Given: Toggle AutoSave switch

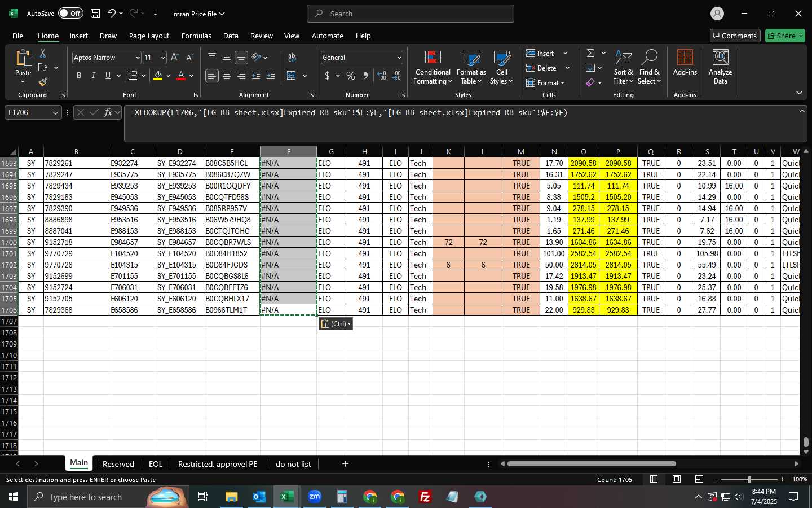Looking at the screenshot, I should pos(70,14).
